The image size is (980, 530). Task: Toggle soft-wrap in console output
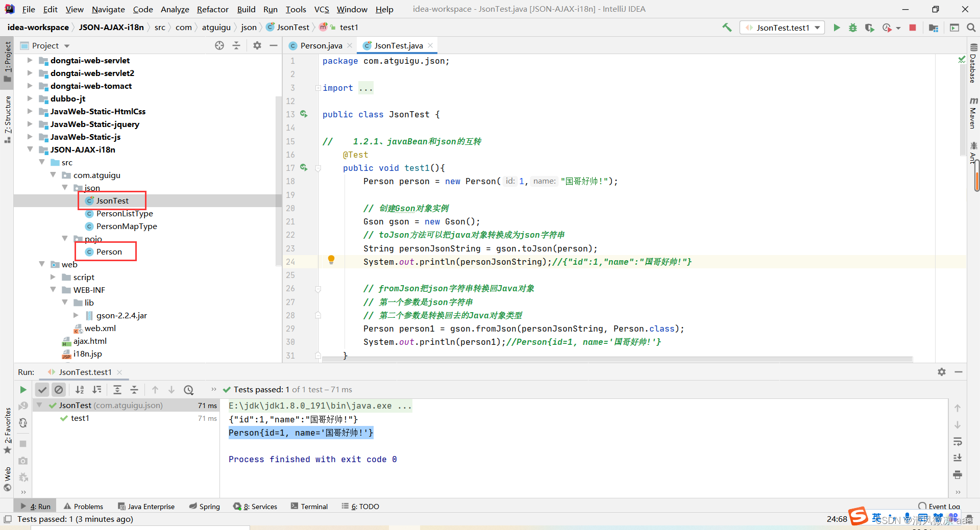click(958, 441)
